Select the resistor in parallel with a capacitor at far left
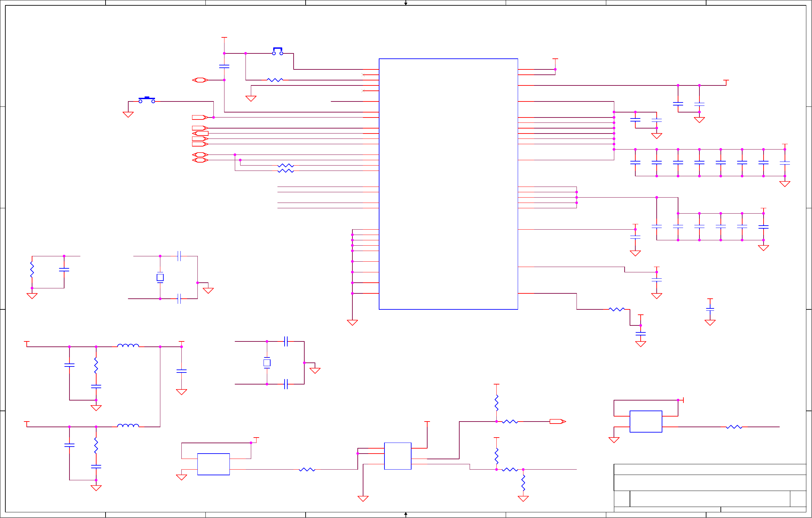Viewport: 812px width, 518px height. [x=32, y=270]
